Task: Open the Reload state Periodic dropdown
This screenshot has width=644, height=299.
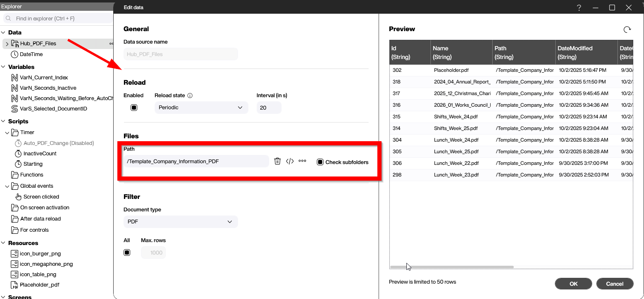Action: click(x=201, y=108)
